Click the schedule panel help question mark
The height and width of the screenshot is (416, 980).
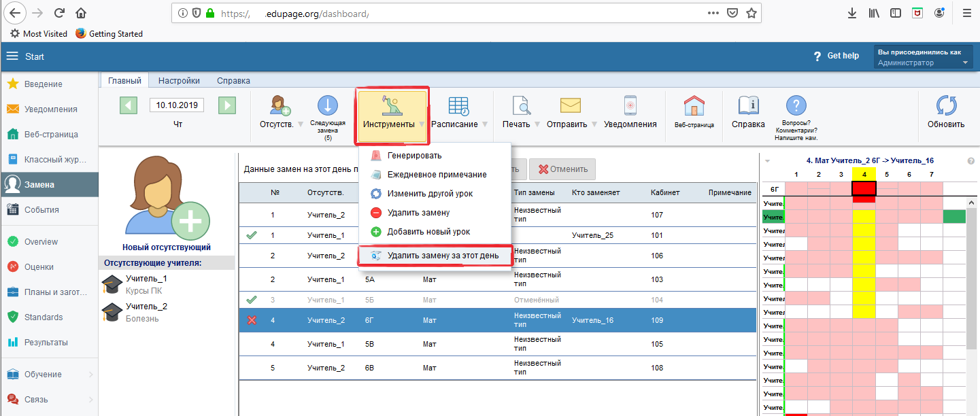tap(970, 161)
